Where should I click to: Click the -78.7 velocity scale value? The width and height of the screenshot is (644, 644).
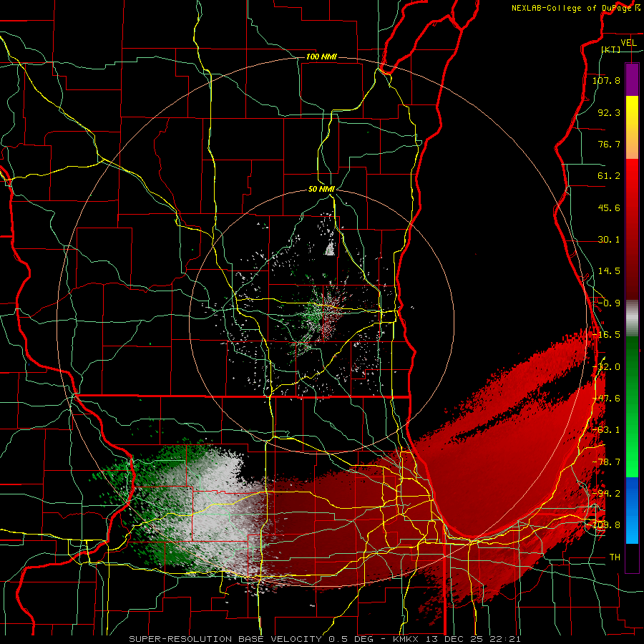(606, 462)
